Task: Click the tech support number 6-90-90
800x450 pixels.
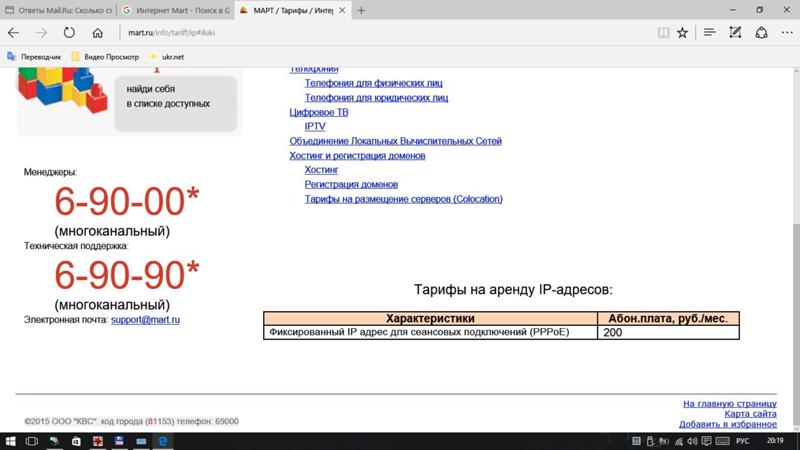Action: coord(127,275)
